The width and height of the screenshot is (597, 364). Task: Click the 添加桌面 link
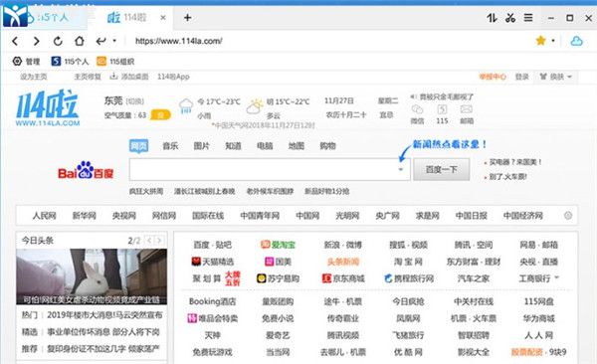(x=129, y=77)
